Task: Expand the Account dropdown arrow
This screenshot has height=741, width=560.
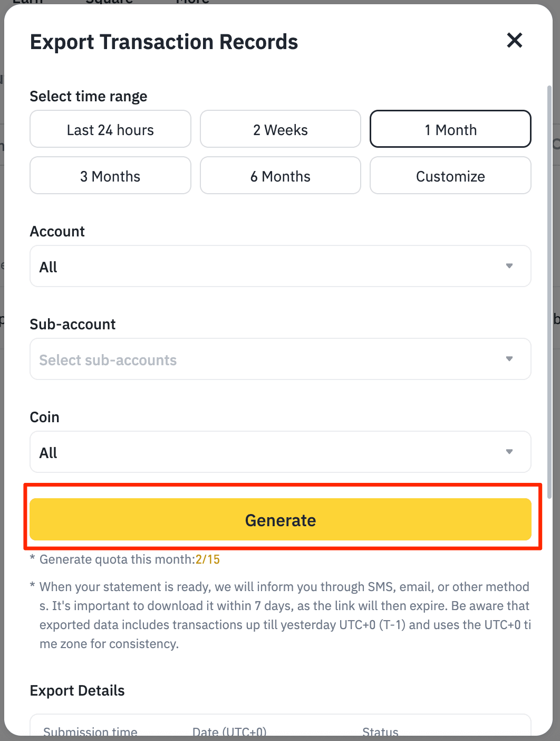Action: [509, 266]
